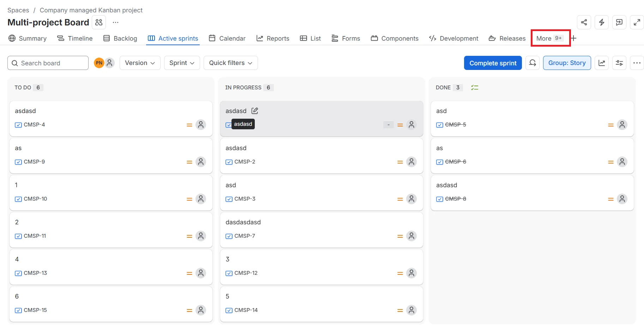Screen dimensions: 644x325
Task: Open the More 9+ tabs dropdown
Action: click(x=550, y=38)
